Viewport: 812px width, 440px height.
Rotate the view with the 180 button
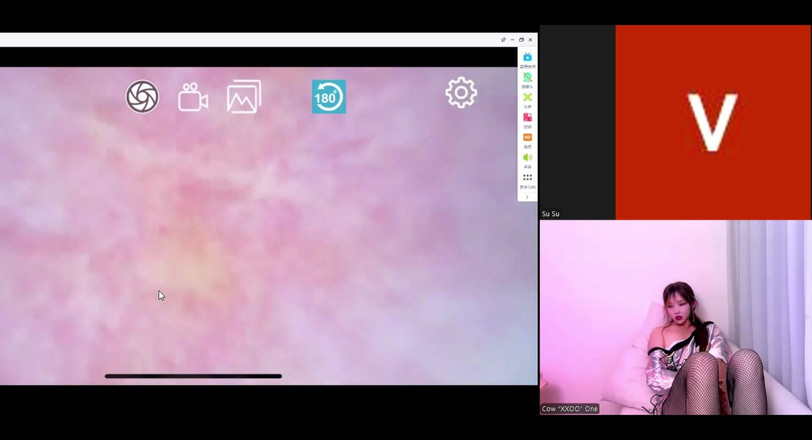328,97
